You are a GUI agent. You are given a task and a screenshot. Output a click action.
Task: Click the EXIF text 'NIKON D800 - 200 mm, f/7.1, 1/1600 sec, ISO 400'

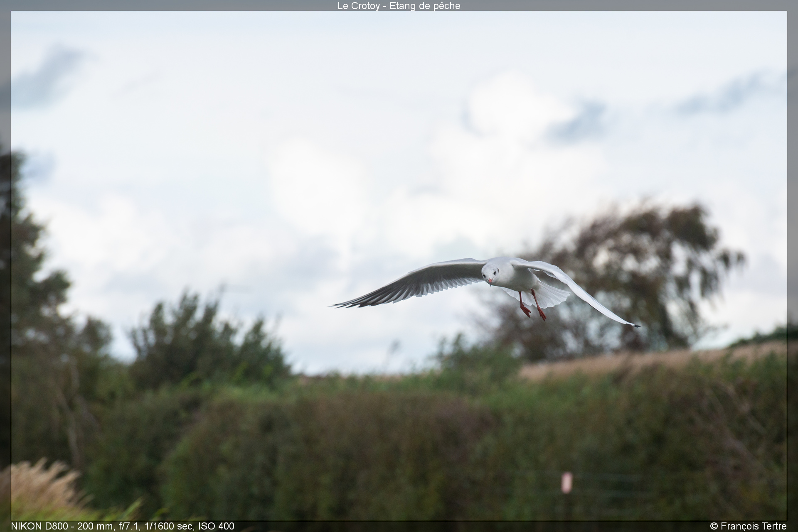(x=123, y=526)
